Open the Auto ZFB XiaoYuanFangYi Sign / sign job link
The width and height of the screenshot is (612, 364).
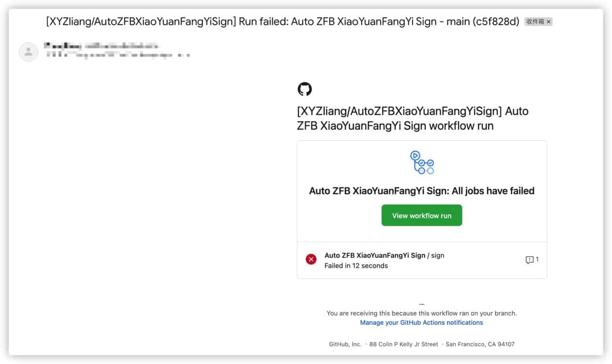385,255
